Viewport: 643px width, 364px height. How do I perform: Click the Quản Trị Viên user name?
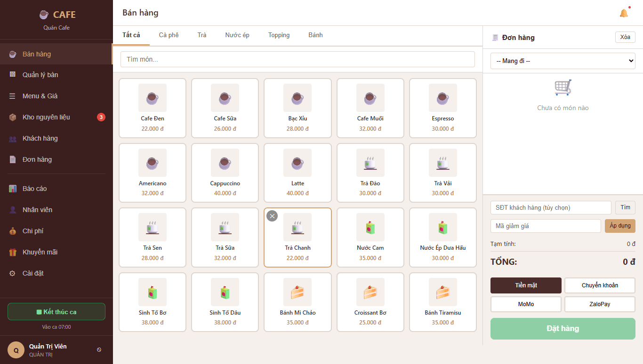tap(48, 346)
